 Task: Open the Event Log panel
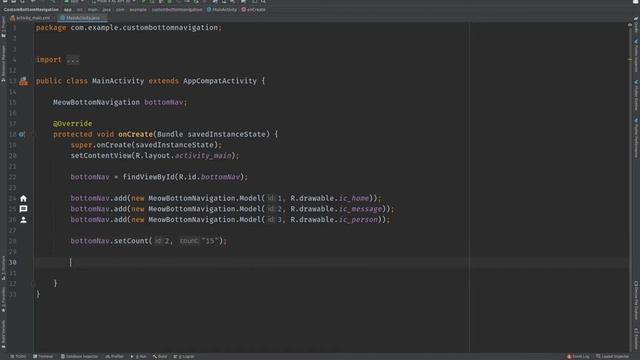(x=578, y=356)
